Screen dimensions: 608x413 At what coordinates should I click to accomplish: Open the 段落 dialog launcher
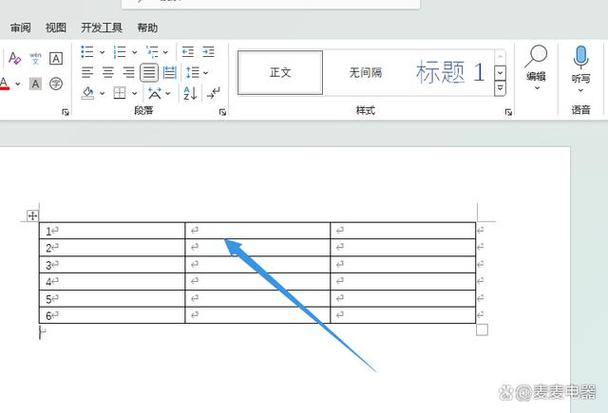pos(223,112)
